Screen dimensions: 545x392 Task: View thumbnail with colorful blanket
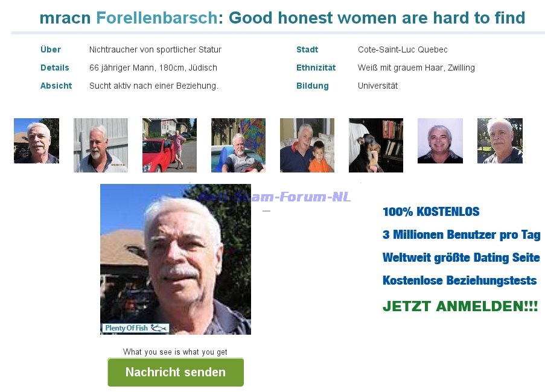[x=238, y=145]
